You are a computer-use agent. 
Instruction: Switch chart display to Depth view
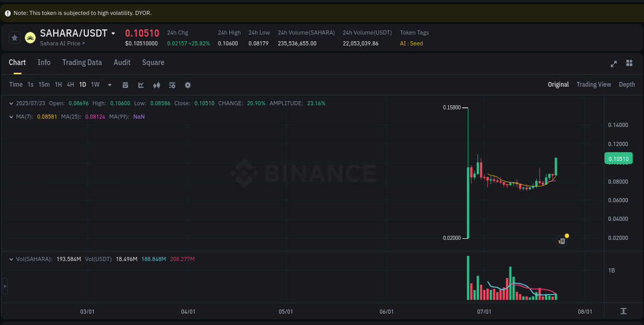click(x=627, y=84)
